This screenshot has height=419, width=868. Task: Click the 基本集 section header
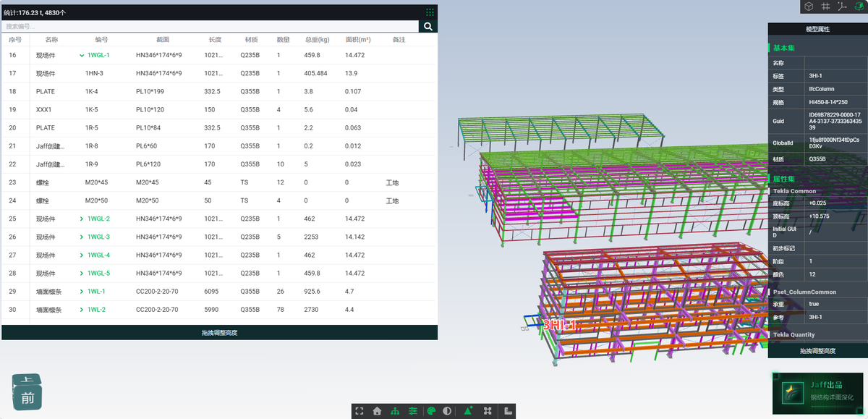pyautogui.click(x=783, y=48)
